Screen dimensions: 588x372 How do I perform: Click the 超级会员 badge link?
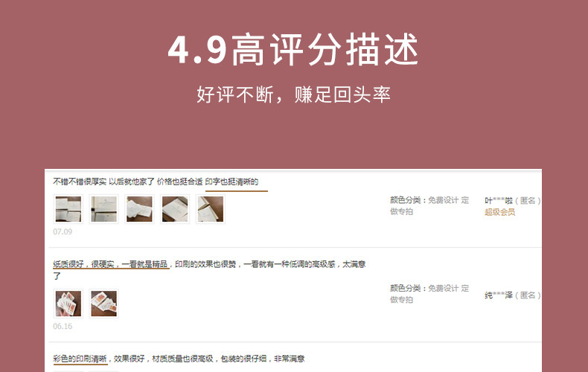pos(499,212)
